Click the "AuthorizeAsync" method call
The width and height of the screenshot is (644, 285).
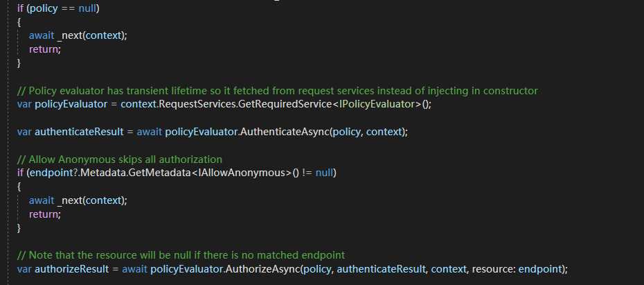(263, 269)
